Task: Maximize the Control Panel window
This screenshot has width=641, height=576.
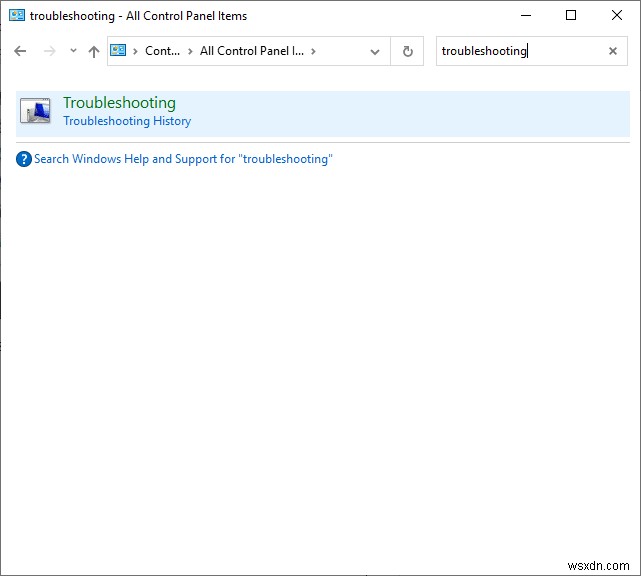Action: [x=571, y=16]
